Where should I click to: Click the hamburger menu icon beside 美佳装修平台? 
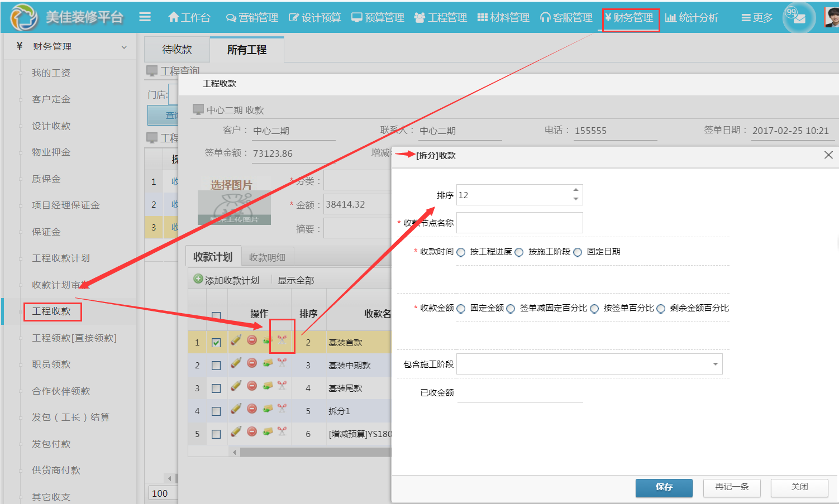[145, 17]
